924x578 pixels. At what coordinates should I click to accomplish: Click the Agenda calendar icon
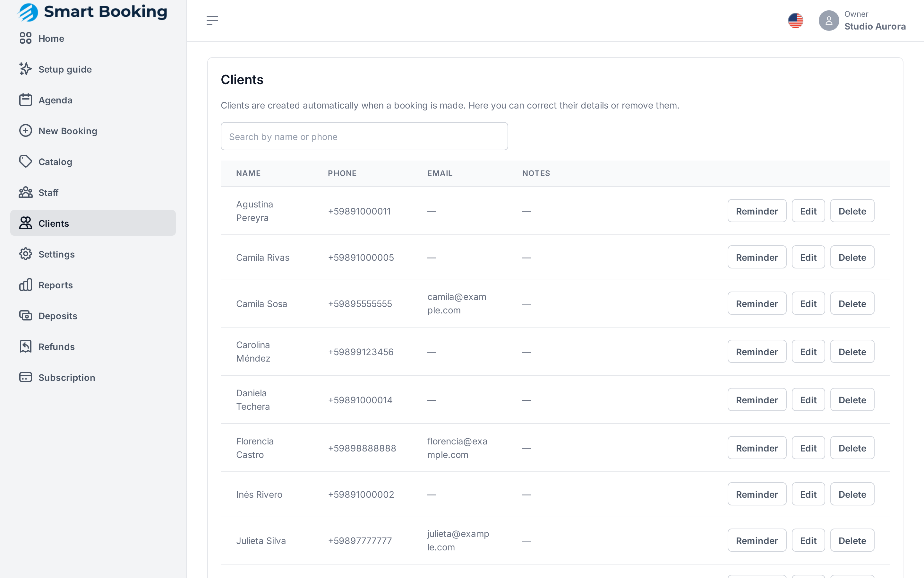(x=26, y=100)
